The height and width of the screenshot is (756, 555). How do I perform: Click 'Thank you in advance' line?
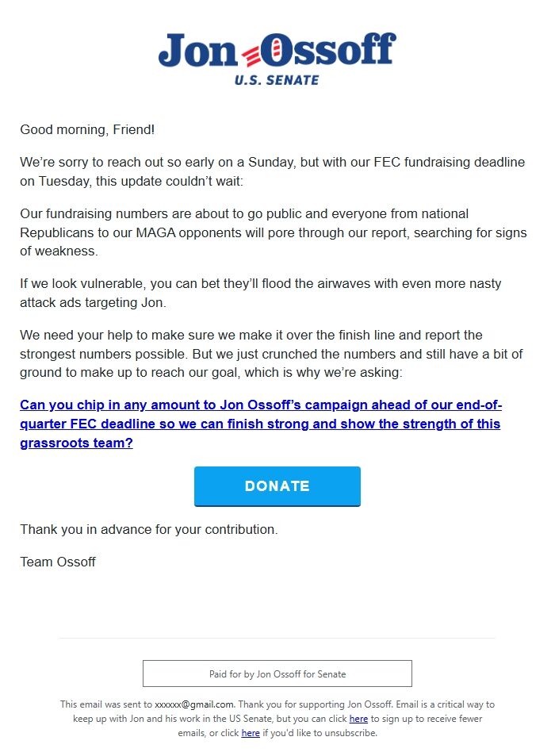pos(149,529)
